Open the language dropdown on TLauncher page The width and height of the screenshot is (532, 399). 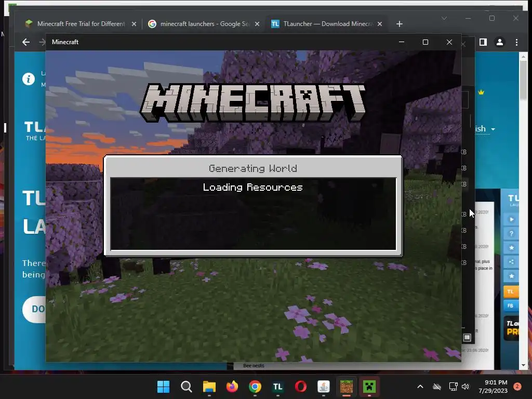coord(485,129)
